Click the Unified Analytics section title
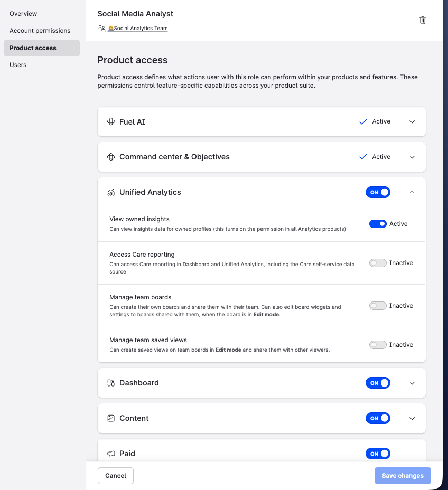Viewport: 448px width, 490px height. coord(150,192)
